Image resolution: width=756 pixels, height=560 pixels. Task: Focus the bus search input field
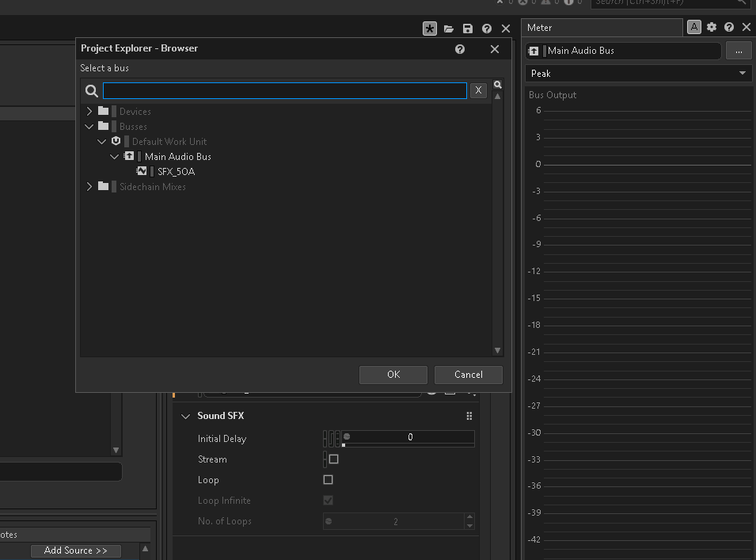pos(284,90)
